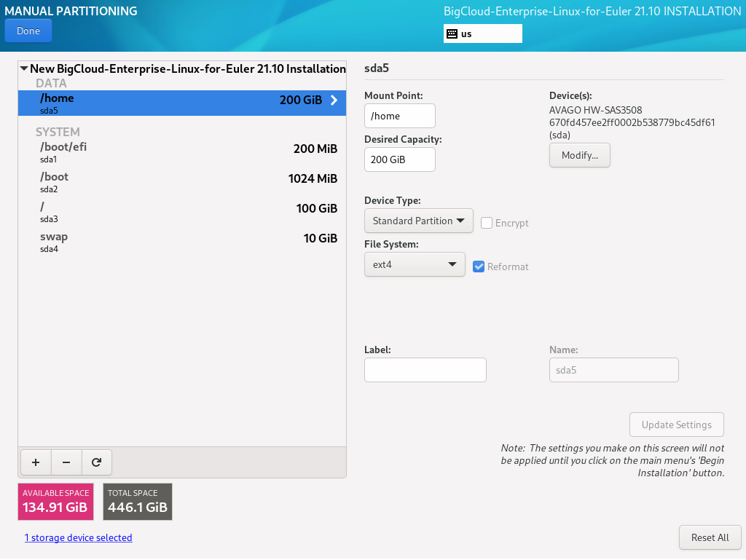The image size is (746, 560).
Task: Enable the Encrypt checkbox
Action: coord(486,223)
